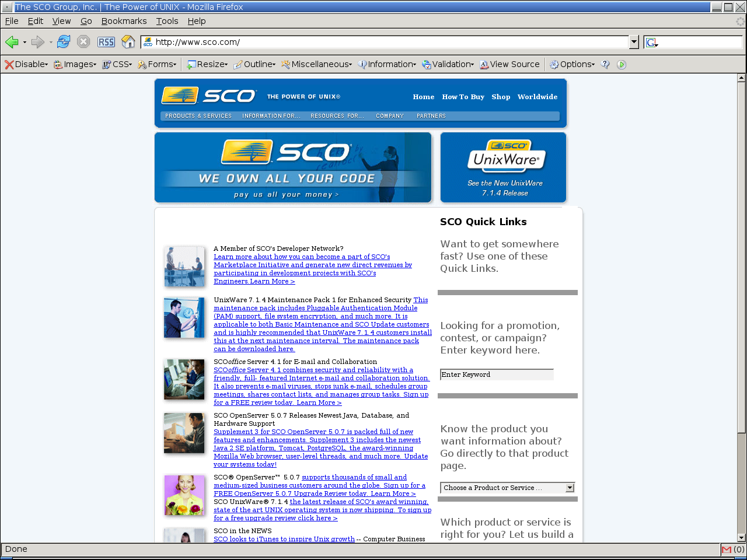Open the CSS toolbar menu
The image size is (747, 560).
(x=117, y=64)
